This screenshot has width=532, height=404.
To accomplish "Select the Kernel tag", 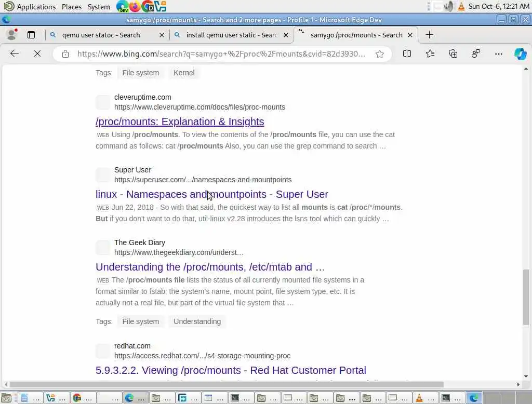I will [x=184, y=73].
